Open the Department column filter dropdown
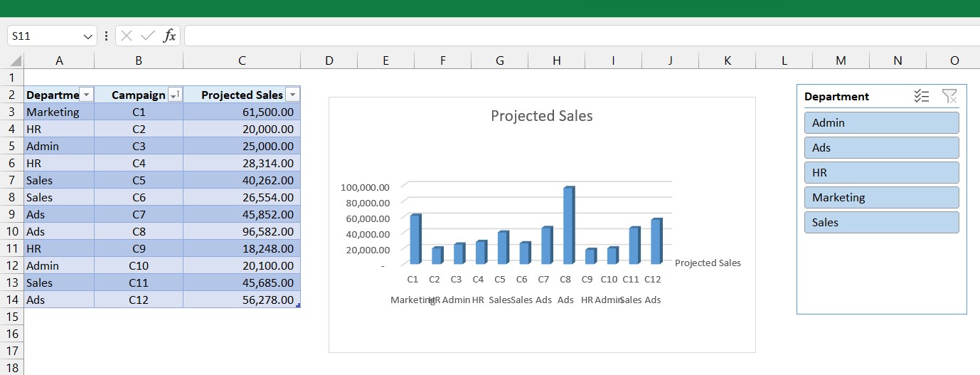This screenshot has height=375, width=980. tap(86, 95)
